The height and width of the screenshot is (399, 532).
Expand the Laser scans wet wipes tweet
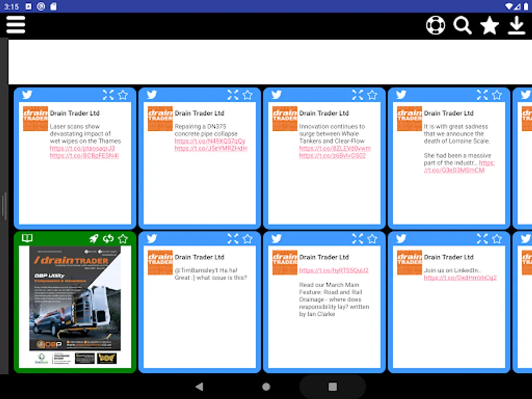point(108,94)
